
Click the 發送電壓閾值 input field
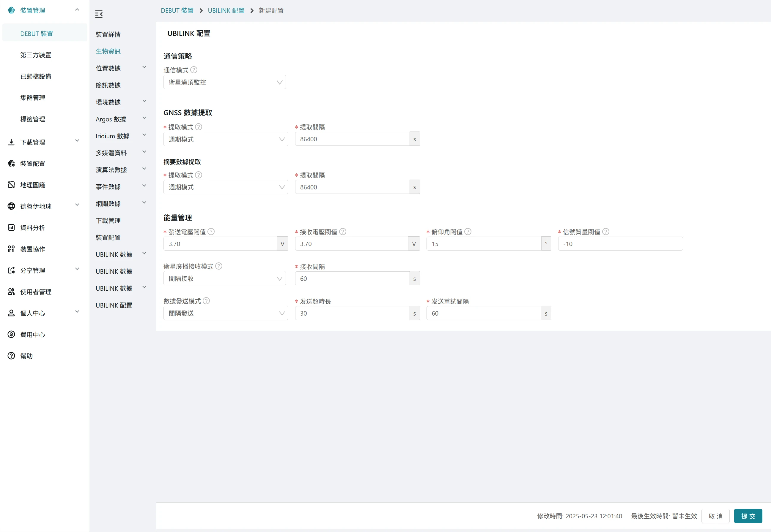220,244
